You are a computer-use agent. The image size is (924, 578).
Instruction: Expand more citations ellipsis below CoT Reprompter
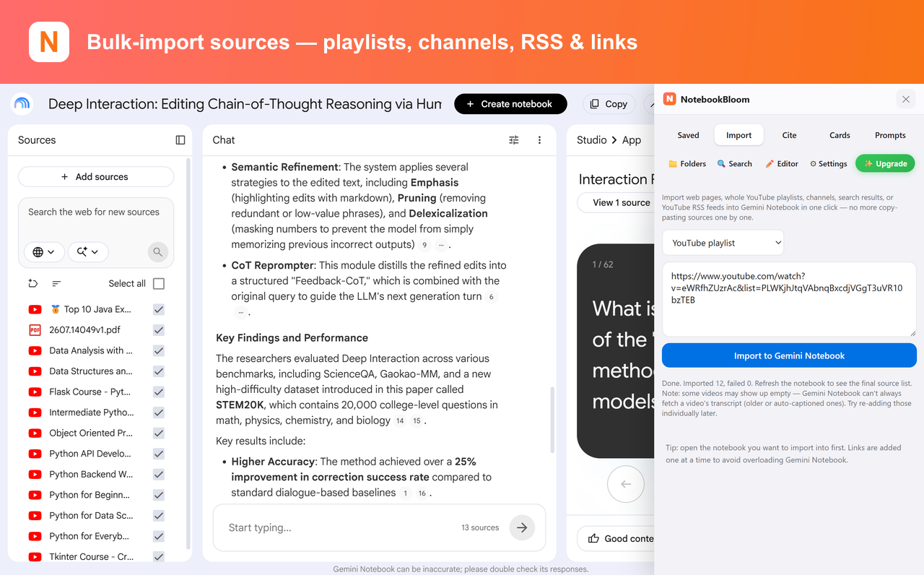tap(240, 312)
